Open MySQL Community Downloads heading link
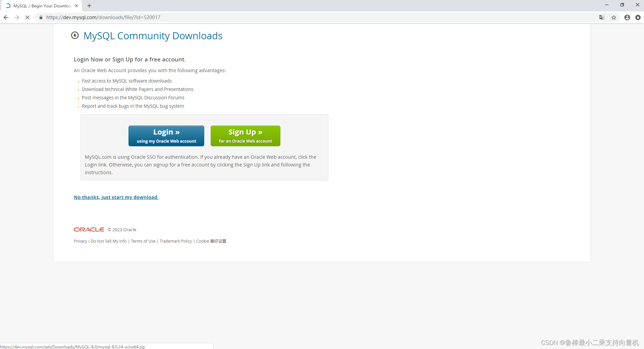This screenshot has width=644, height=349. [x=153, y=36]
